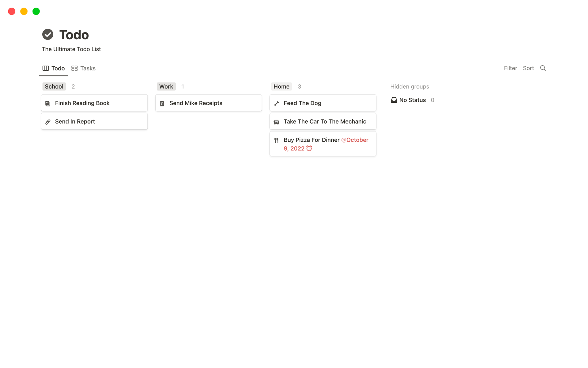Image resolution: width=588 pixels, height=368 pixels.
Task: Select the book icon on Finish Reading Book
Action: click(x=48, y=103)
